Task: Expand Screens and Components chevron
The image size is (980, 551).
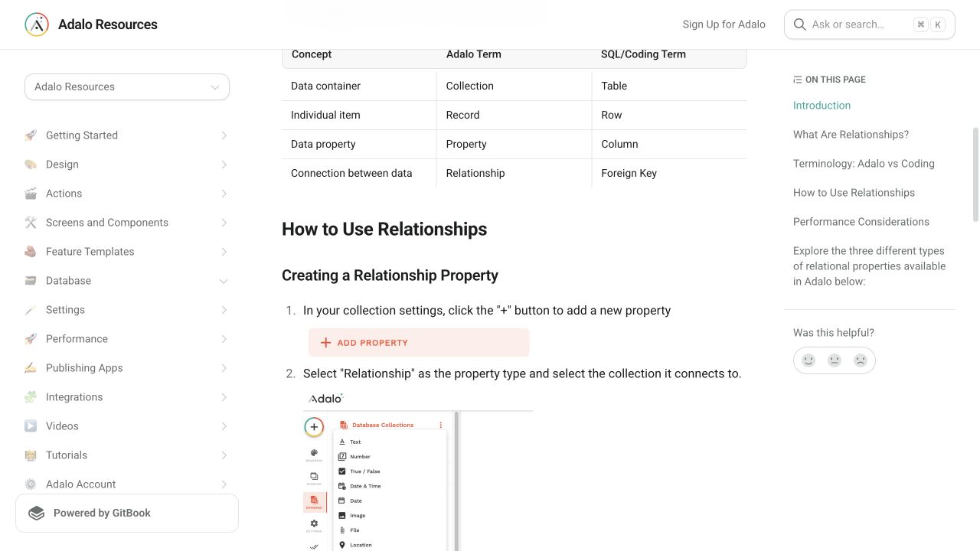Action: pyautogui.click(x=224, y=223)
